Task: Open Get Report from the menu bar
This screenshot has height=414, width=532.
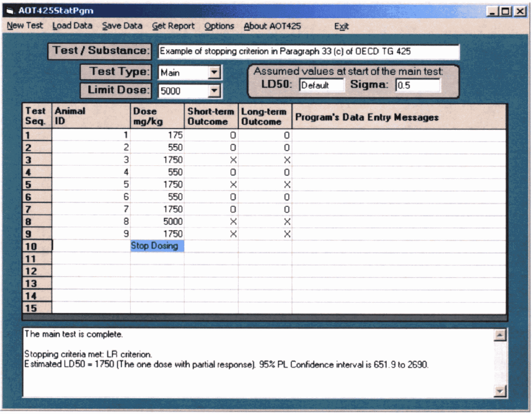Action: pos(173,26)
